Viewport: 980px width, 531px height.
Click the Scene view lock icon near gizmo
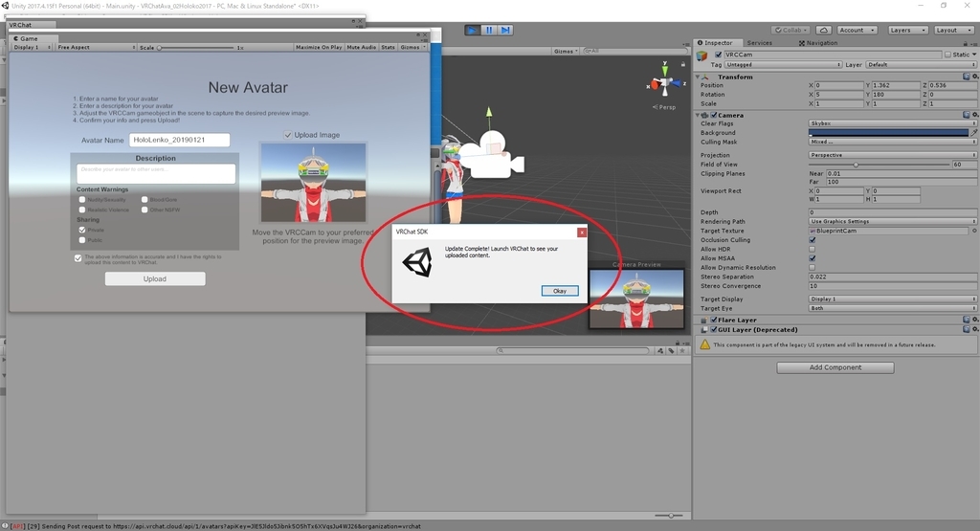[x=683, y=64]
